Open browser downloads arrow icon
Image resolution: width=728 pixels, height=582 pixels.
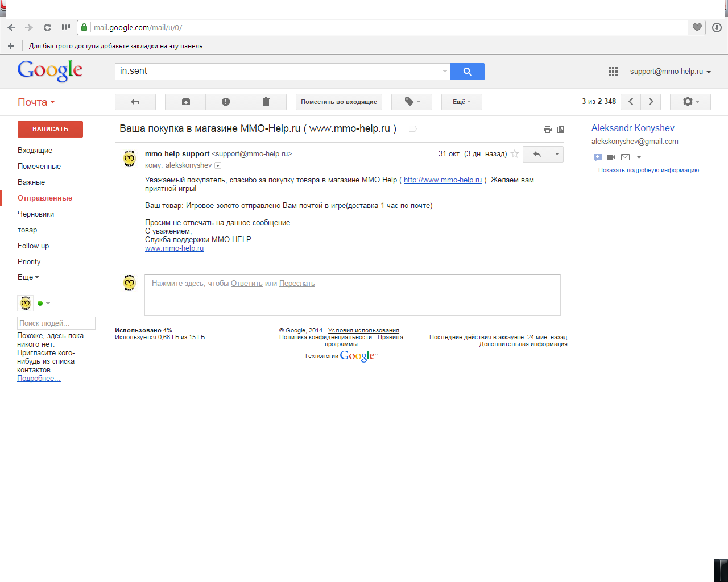coord(717,27)
